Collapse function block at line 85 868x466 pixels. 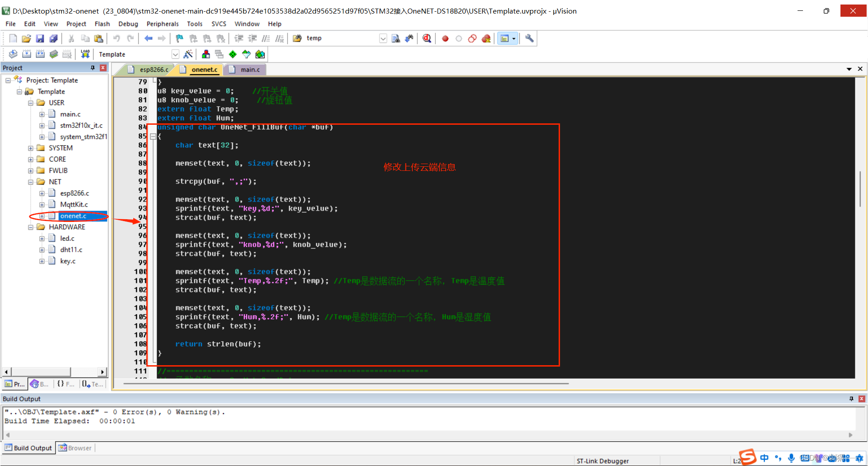point(153,136)
